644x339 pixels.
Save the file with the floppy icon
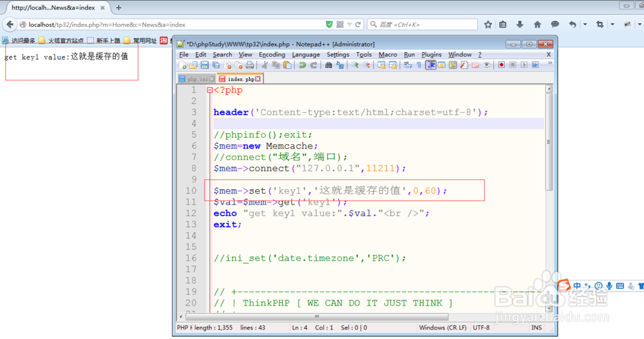pyautogui.click(x=205, y=65)
